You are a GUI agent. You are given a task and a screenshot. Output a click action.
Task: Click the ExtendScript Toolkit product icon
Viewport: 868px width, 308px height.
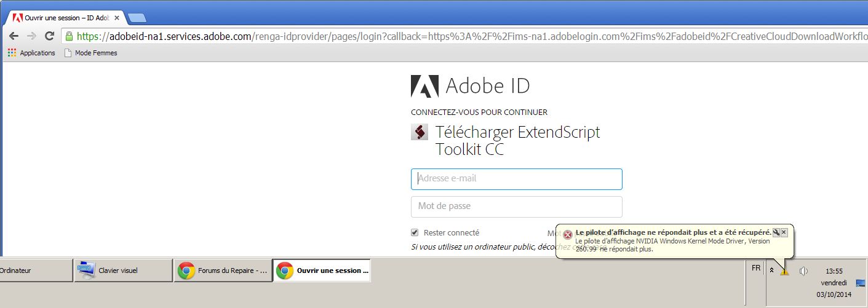point(419,132)
